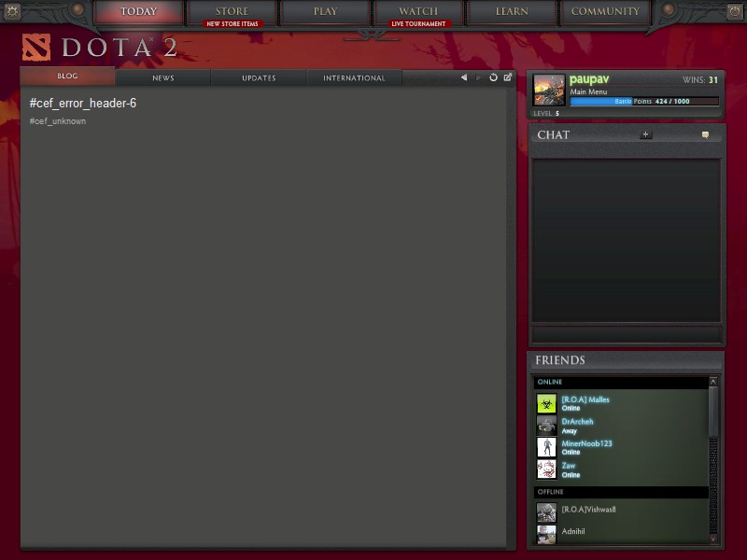The height and width of the screenshot is (560, 747).
Task: Click the Offline friends section header
Action: pyautogui.click(x=622, y=492)
